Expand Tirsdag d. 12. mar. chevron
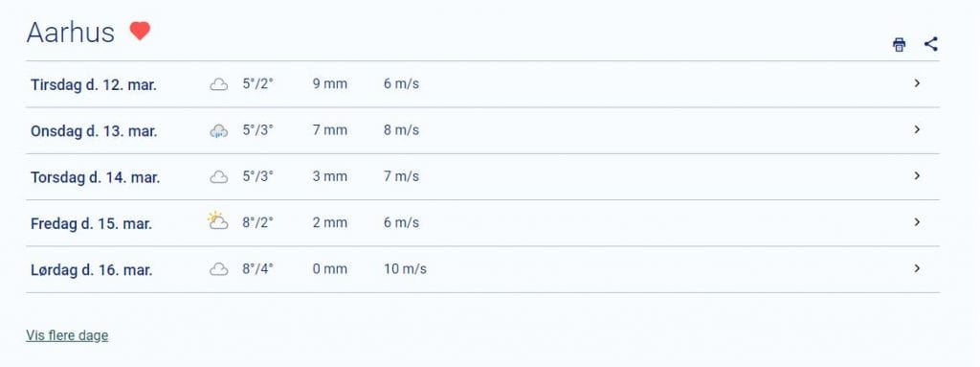The image size is (980, 367). click(917, 83)
